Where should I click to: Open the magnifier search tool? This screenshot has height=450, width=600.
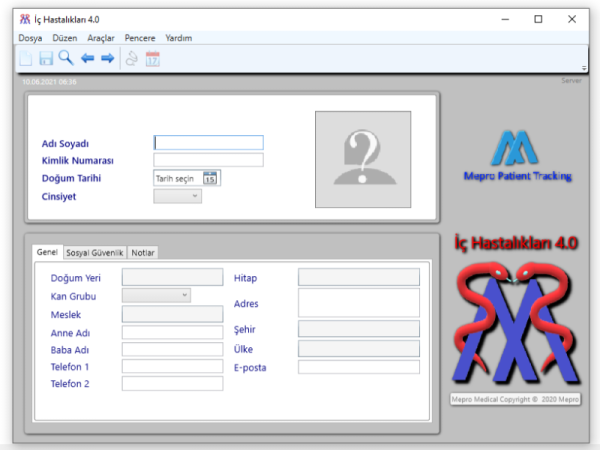click(66, 58)
